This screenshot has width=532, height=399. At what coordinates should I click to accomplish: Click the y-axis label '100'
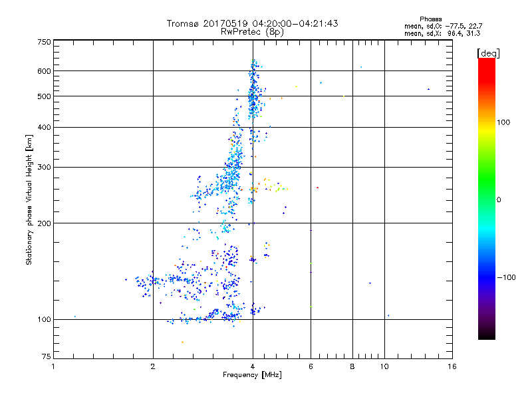point(44,320)
